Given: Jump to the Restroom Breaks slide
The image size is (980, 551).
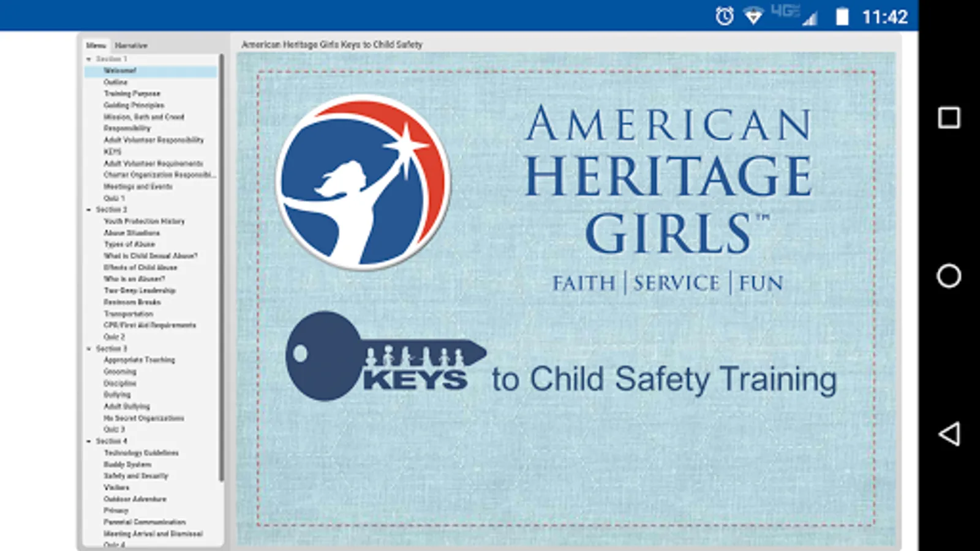Looking at the screenshot, I should (132, 302).
